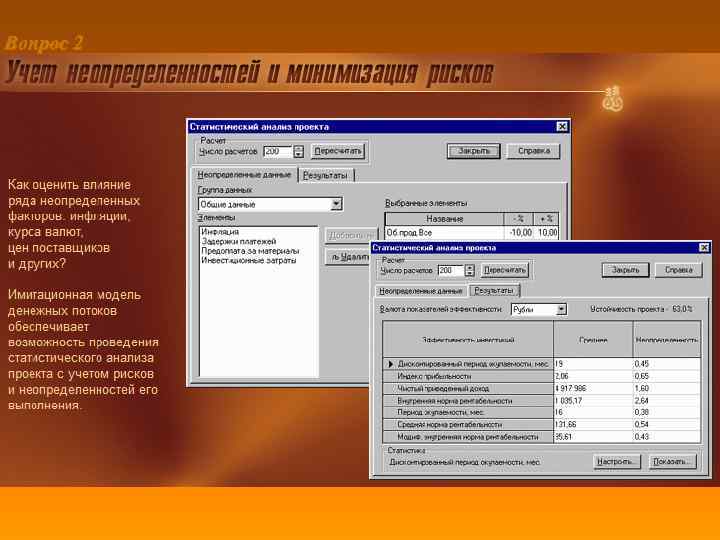Click Пересчитать button in back window
This screenshot has height=540, width=720.
pyautogui.click(x=338, y=151)
